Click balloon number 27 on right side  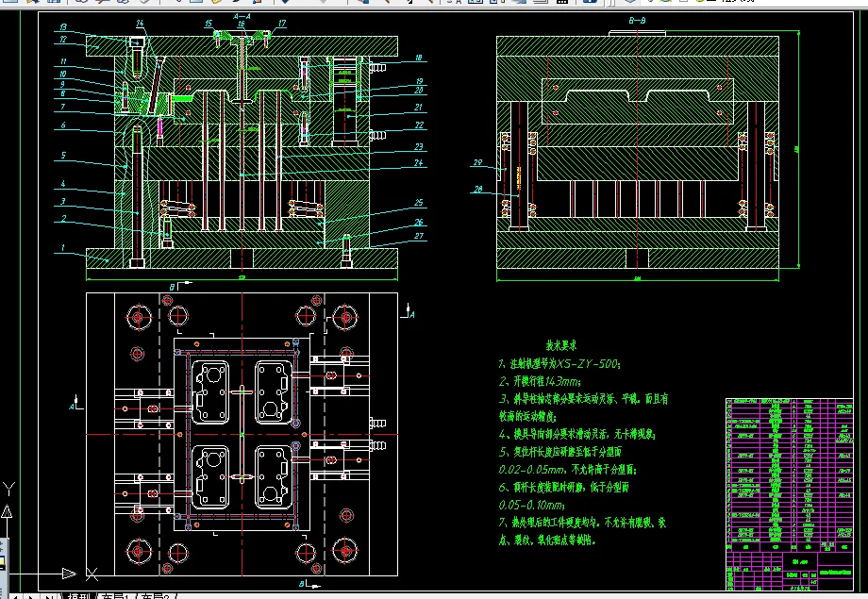coord(419,236)
